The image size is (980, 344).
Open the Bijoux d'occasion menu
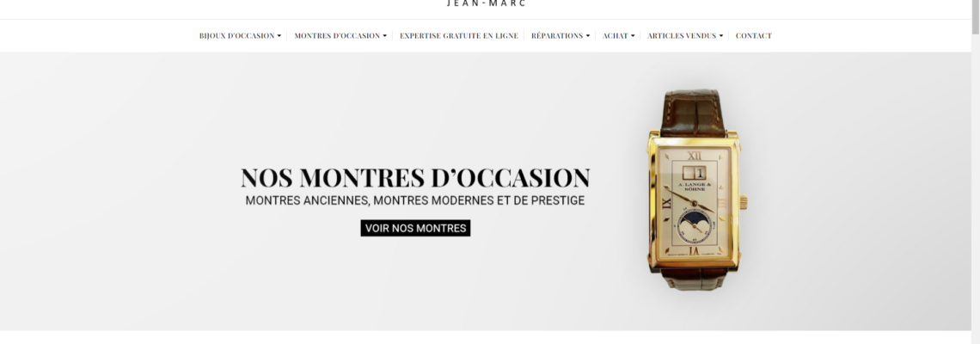(240, 35)
